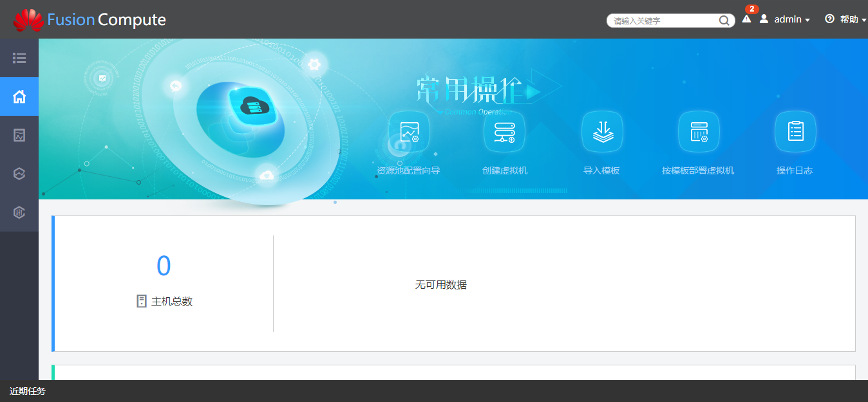This screenshot has width=868, height=402.
Task: Click the host icon next to 主机总数
Action: click(141, 301)
